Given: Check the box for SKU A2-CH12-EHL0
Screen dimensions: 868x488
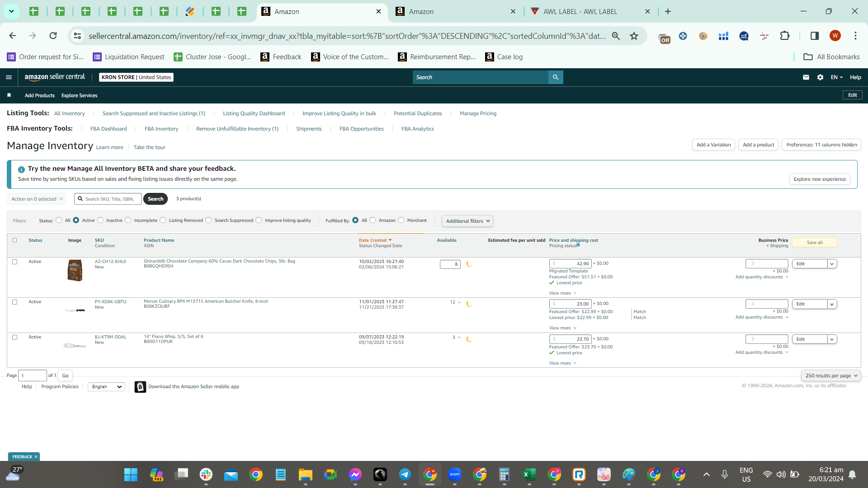Looking at the screenshot, I should click(x=14, y=262).
